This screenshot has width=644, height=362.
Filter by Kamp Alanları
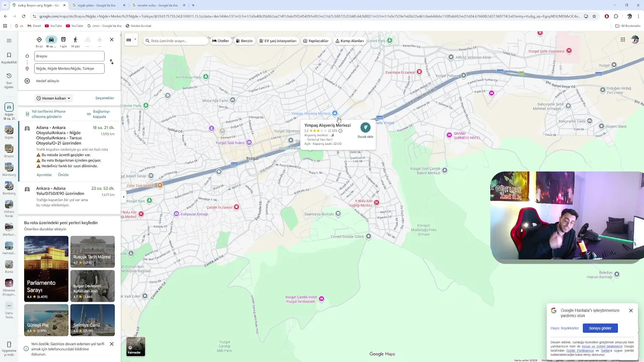[x=350, y=41]
